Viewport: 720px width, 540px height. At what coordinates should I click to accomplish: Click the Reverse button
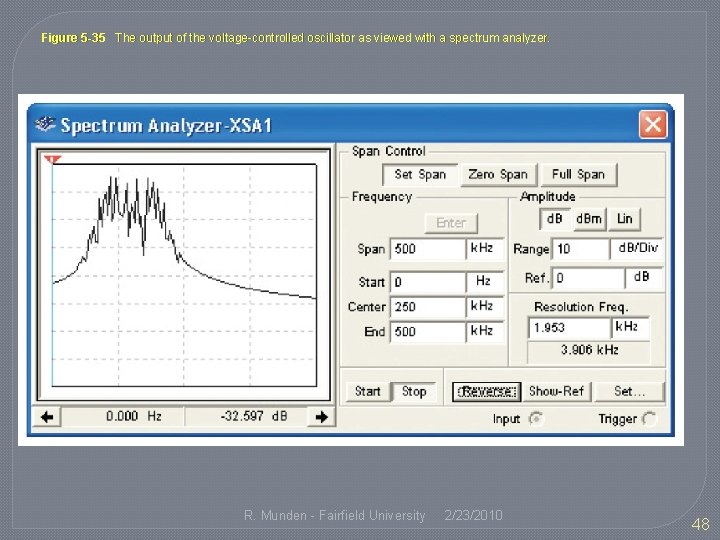point(486,392)
